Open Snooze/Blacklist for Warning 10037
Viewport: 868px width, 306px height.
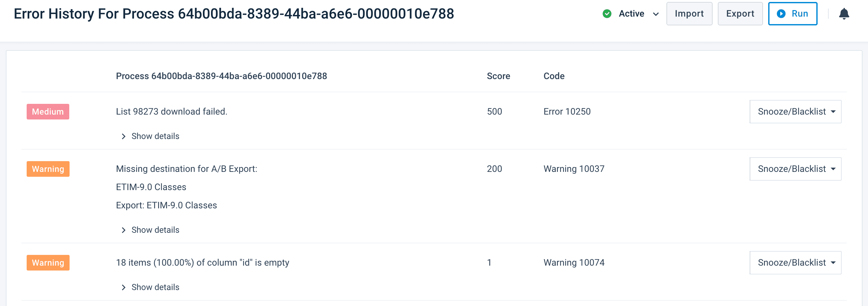pos(795,169)
